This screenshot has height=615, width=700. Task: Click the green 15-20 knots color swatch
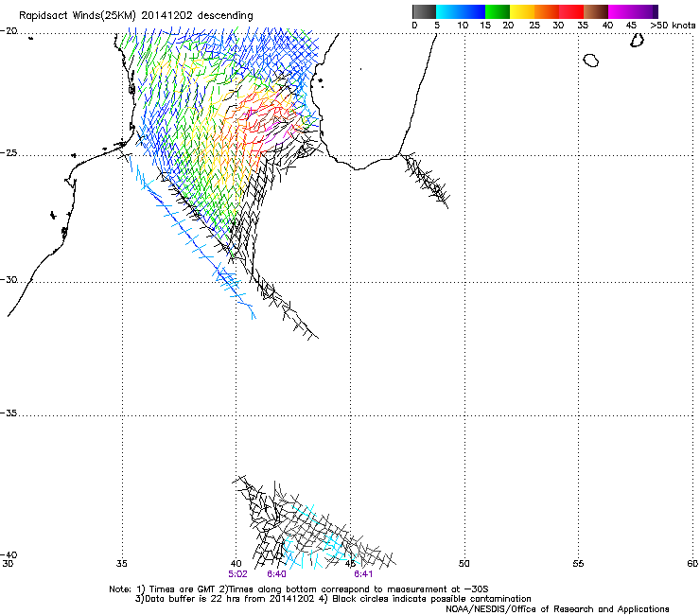[x=498, y=11]
